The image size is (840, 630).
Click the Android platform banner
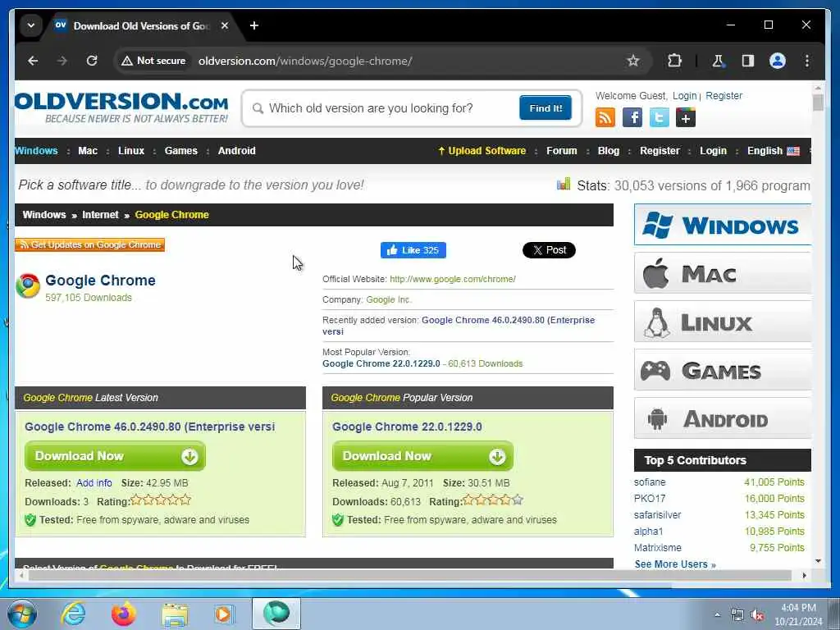pos(722,418)
